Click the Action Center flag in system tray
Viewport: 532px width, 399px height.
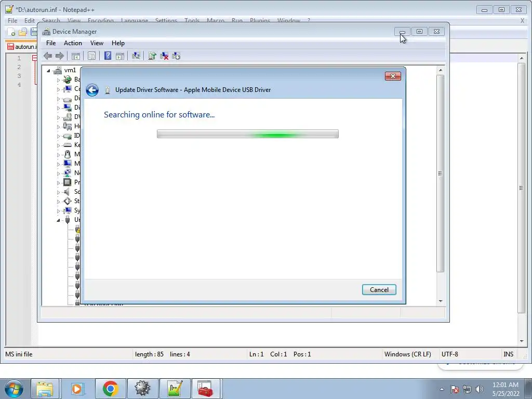455,389
